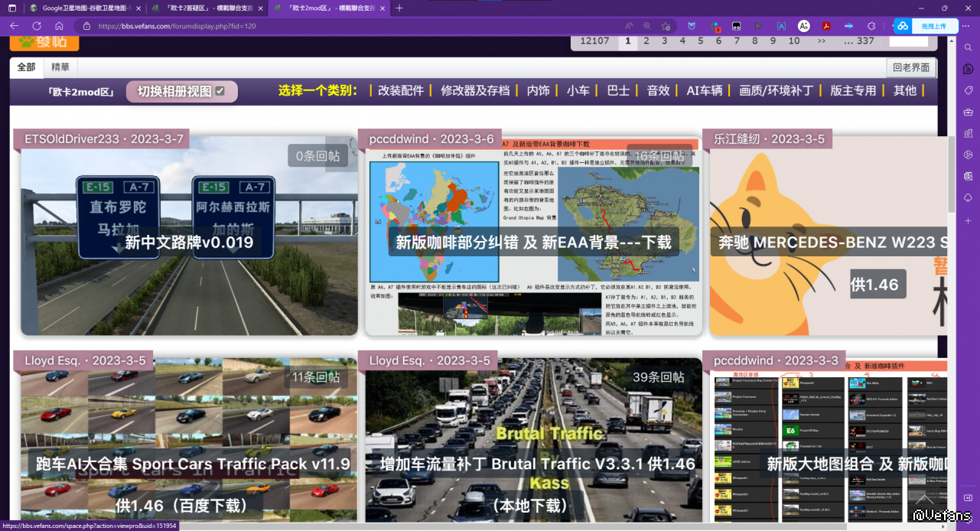Viewport: 980px width, 531px height.
Task: Open the 新中文路牌v0.019 thread thumbnail
Action: coord(188,236)
